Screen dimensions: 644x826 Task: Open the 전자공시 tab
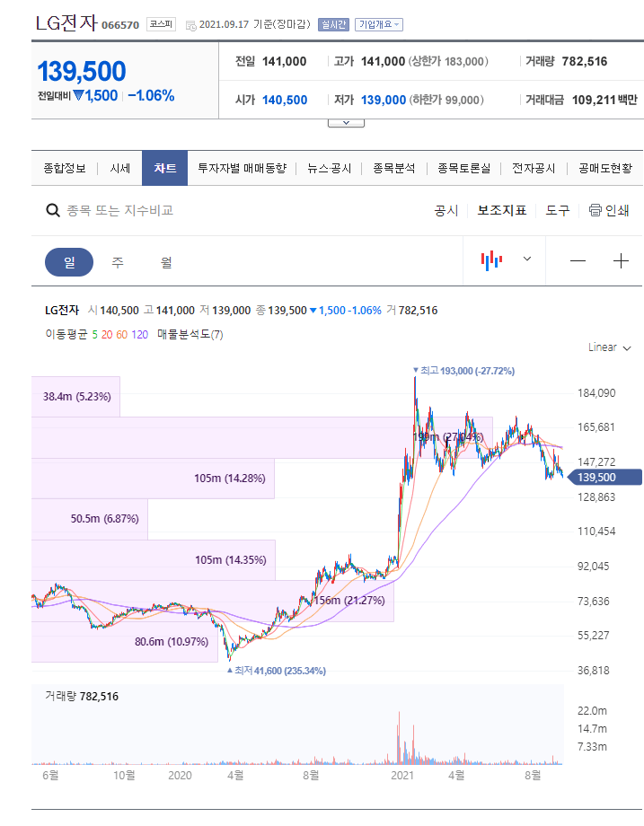(x=534, y=168)
